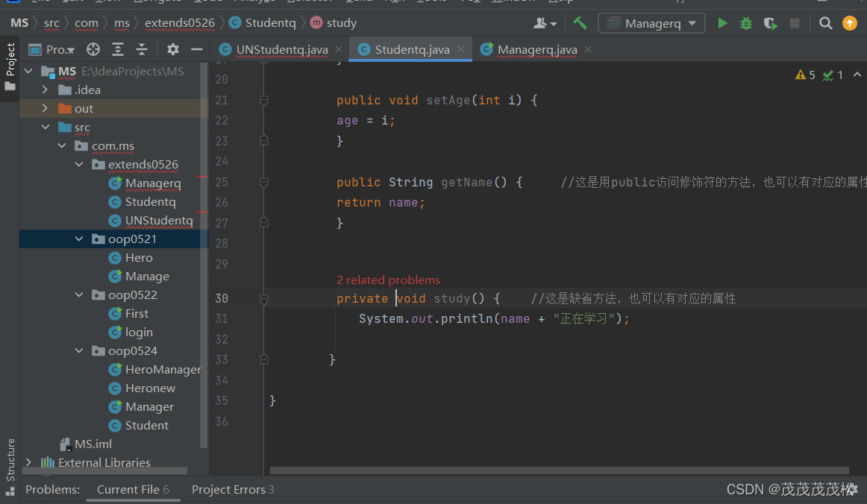Click line number 30 in gutter
This screenshot has height=504, width=867.
click(222, 298)
